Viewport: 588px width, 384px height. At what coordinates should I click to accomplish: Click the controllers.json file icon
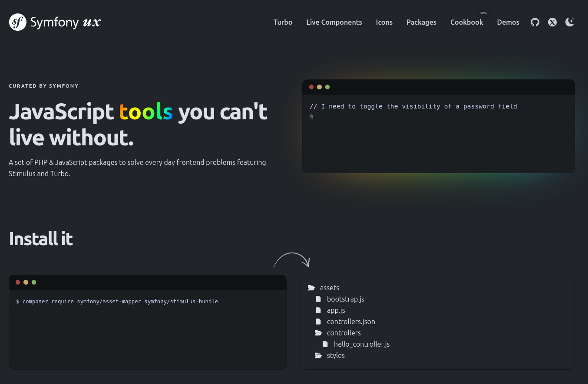point(318,322)
